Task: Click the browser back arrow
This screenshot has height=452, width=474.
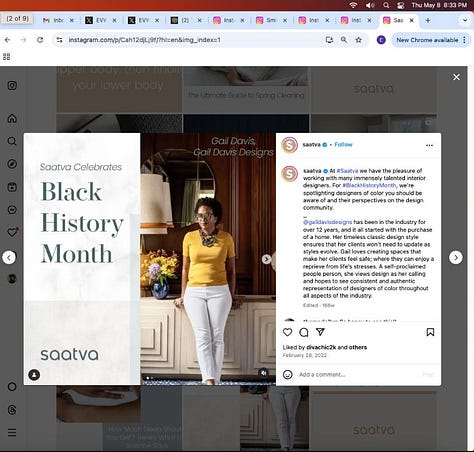Action: point(8,40)
